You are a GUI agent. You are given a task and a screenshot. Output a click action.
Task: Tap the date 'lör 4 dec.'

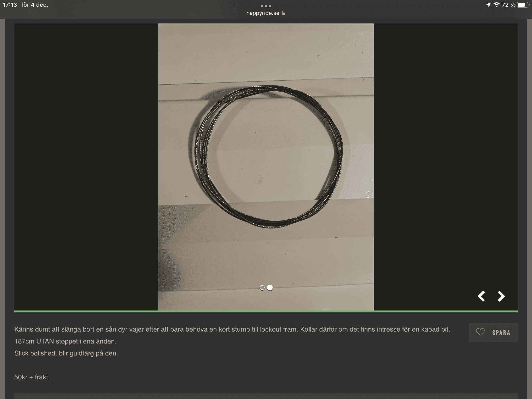(x=35, y=5)
